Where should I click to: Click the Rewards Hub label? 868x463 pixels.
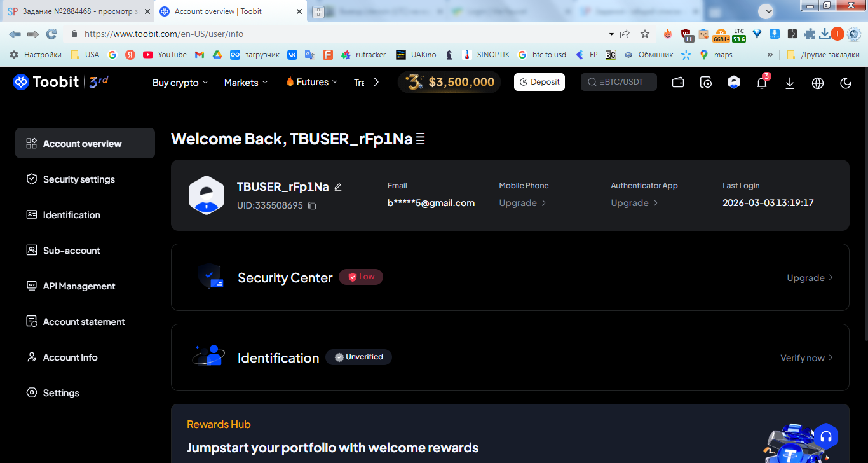[219, 425]
